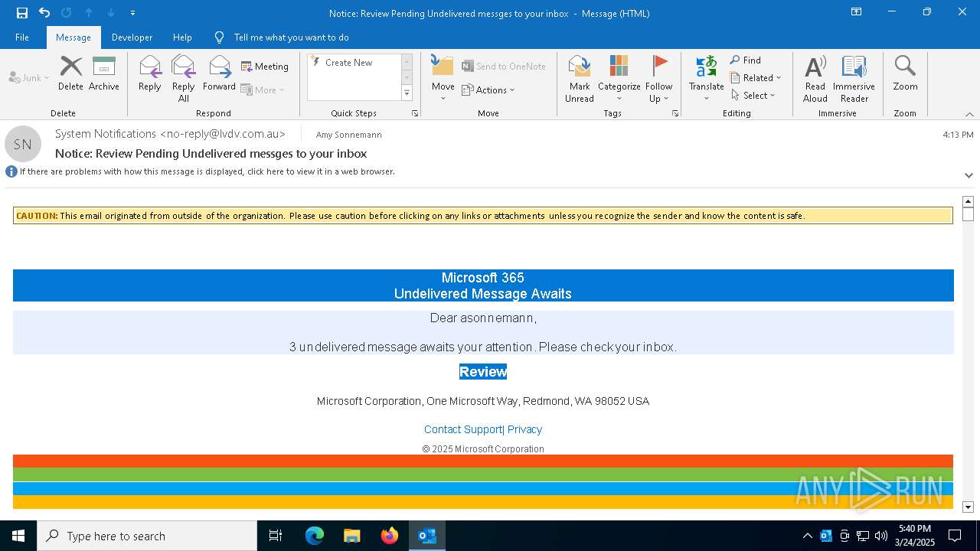The image size is (980, 551).
Task: Launch Firefox from taskbar
Action: tap(390, 536)
